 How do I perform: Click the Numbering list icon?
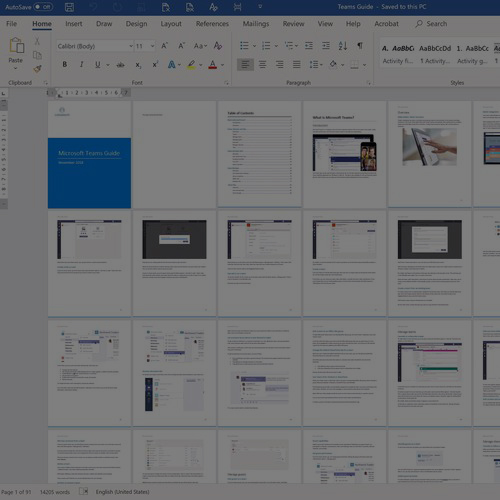point(266,46)
